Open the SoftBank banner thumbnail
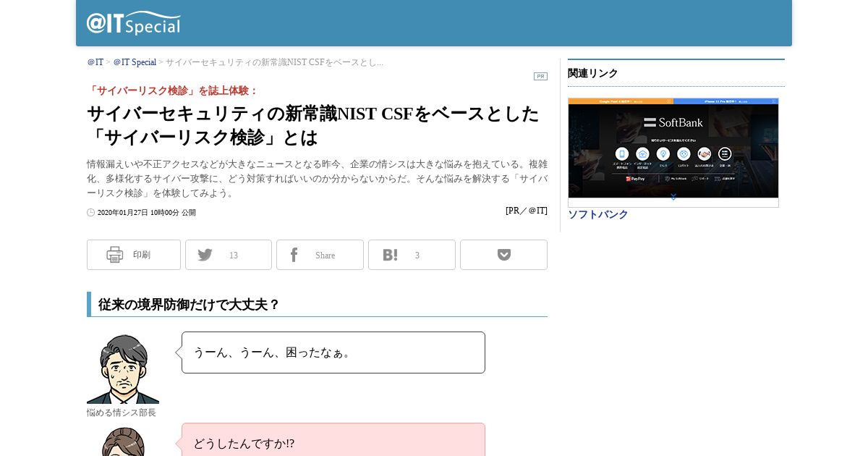The width and height of the screenshot is (868, 456). 673,152
